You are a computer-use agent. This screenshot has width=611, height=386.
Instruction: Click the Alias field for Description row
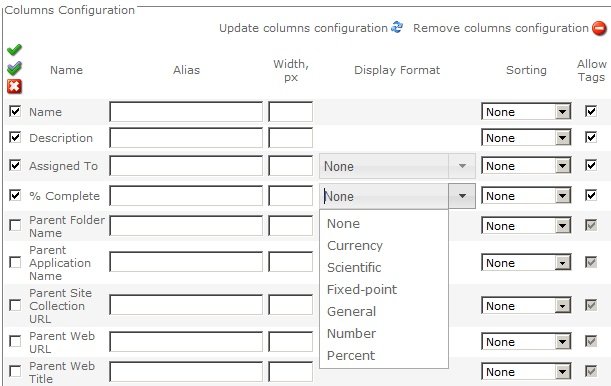click(186, 138)
